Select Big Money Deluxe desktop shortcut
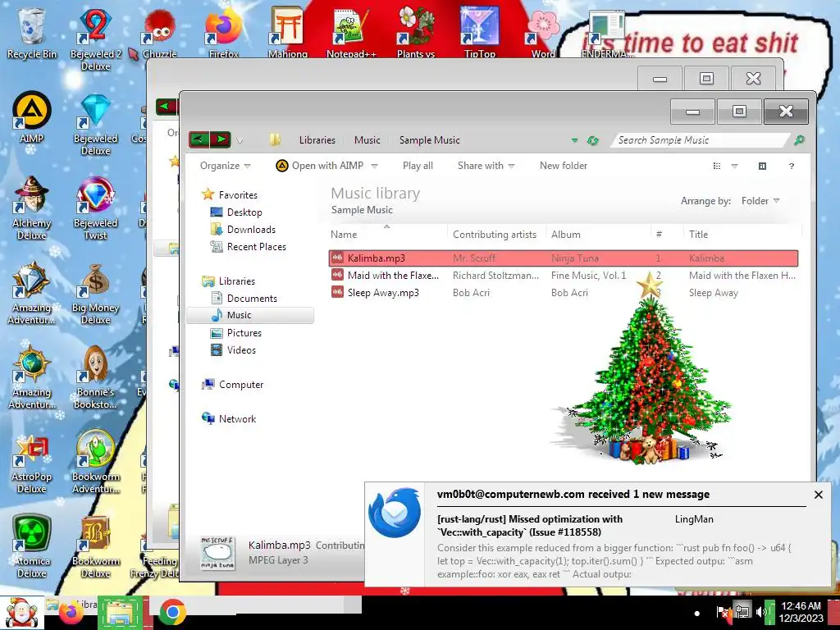 click(x=95, y=294)
